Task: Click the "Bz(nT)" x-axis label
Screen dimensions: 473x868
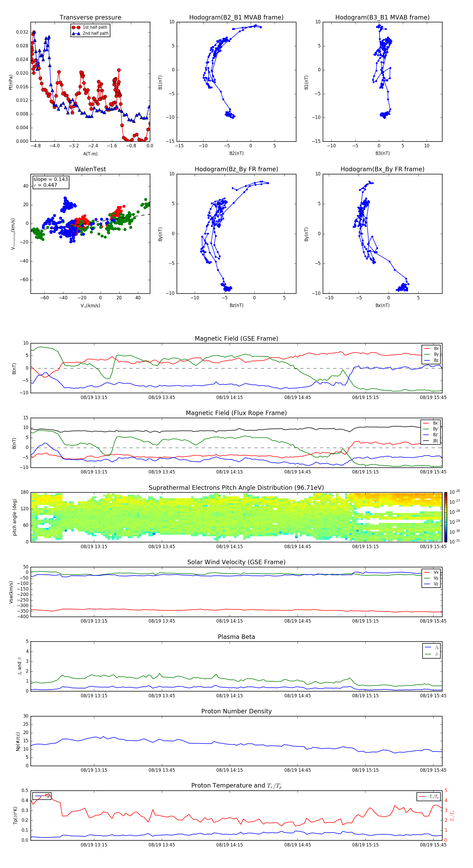Action: click(x=236, y=305)
